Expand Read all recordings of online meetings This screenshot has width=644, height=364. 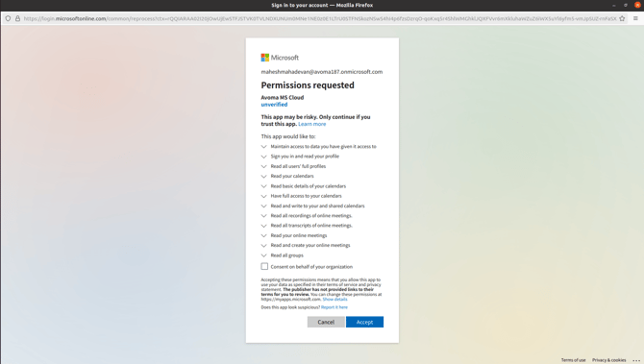point(263,215)
